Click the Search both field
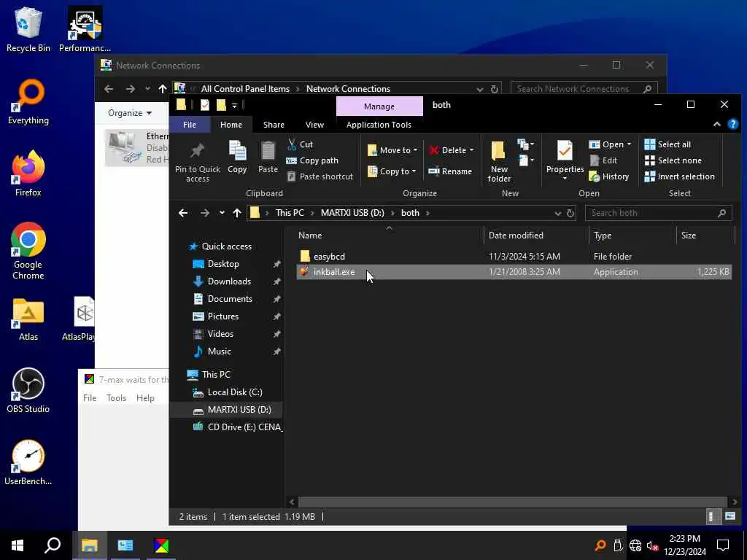This screenshot has width=747, height=560. click(658, 213)
